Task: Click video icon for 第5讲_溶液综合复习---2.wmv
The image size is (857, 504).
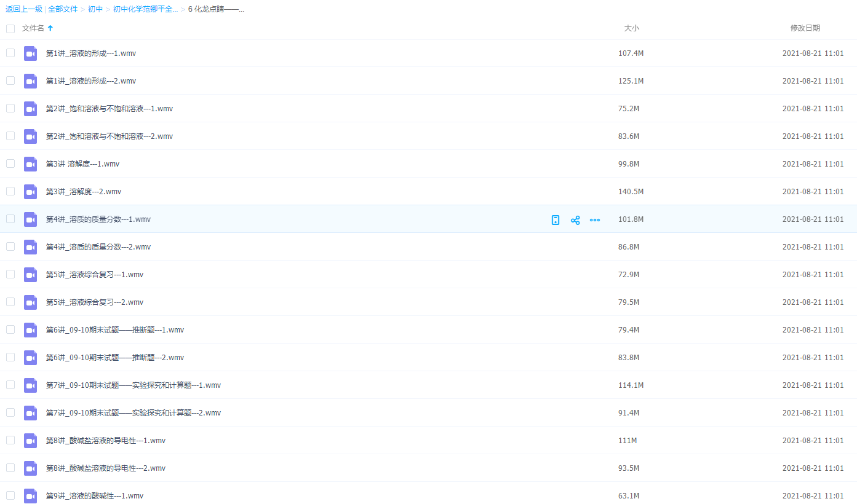Action: (31, 302)
